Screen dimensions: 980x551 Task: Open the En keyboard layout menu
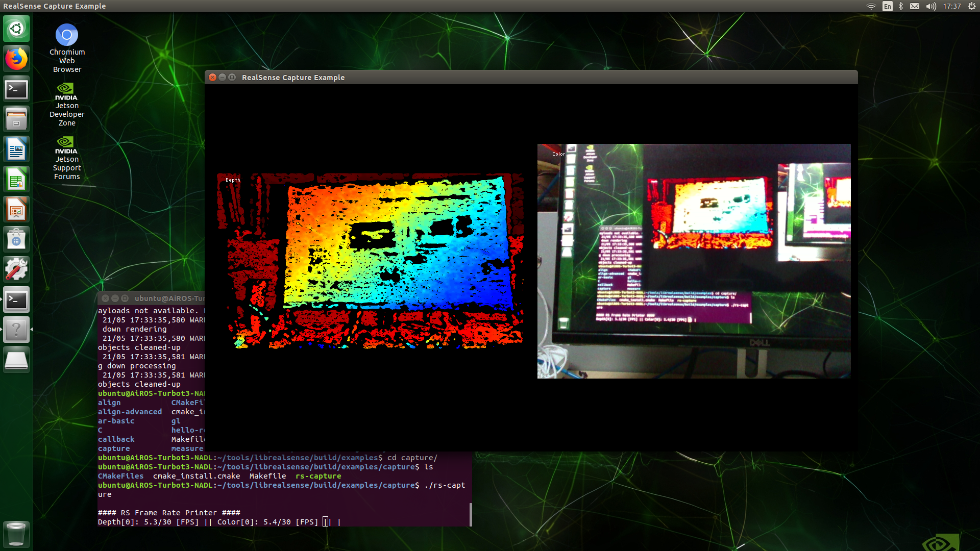pos(888,7)
